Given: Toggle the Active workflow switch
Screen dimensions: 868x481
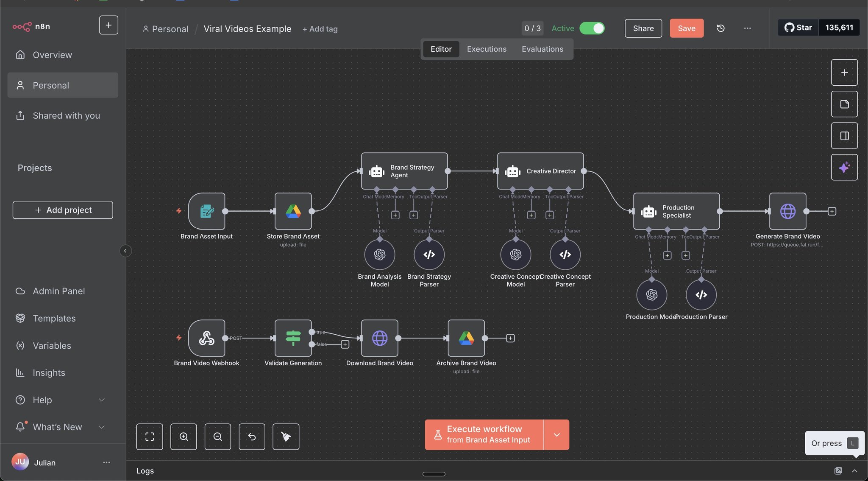Looking at the screenshot, I should [592, 28].
